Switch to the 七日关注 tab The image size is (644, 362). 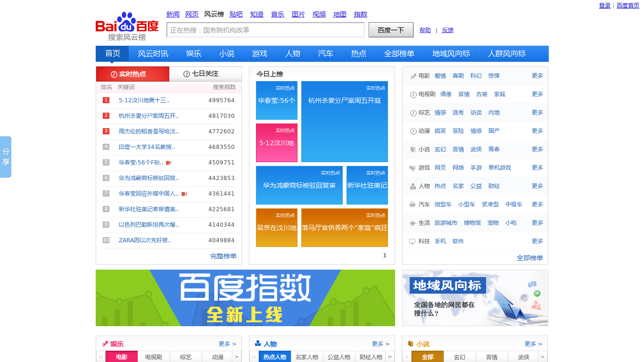[x=205, y=74]
